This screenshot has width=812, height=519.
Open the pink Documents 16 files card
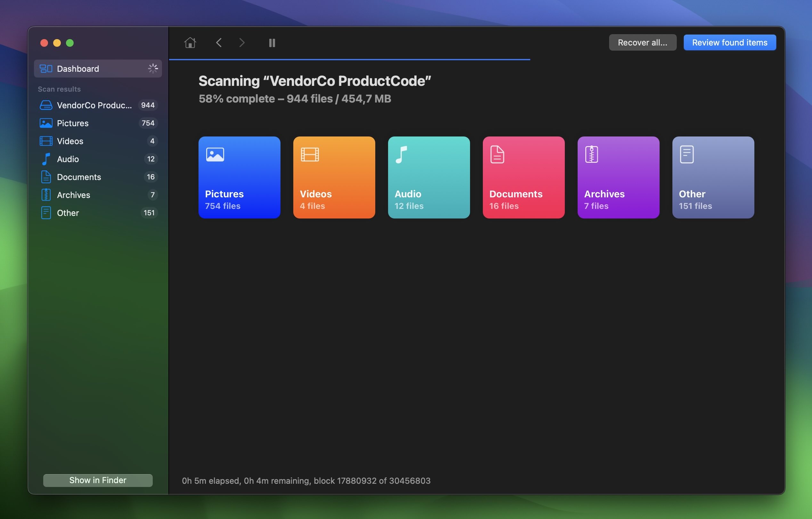(524, 177)
